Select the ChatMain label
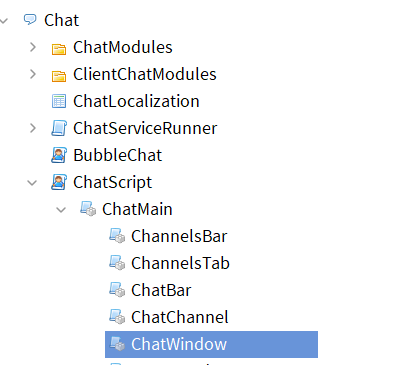 [137, 209]
